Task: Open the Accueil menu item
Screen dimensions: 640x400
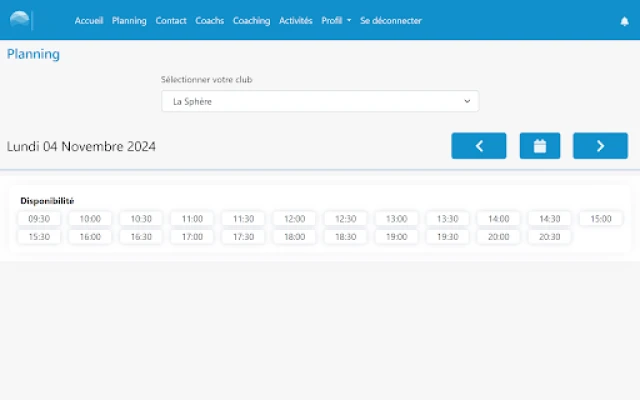Action: tap(89, 21)
